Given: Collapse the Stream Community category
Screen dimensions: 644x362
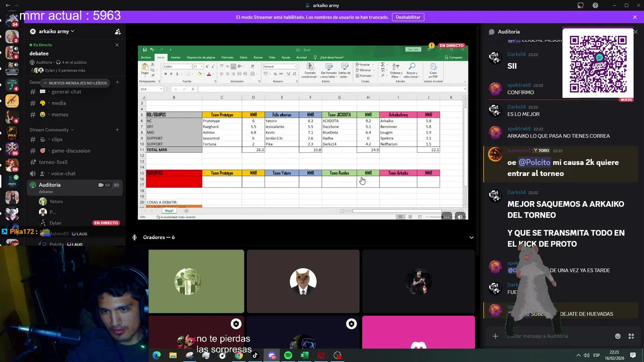Looking at the screenshot, I should (x=51, y=130).
